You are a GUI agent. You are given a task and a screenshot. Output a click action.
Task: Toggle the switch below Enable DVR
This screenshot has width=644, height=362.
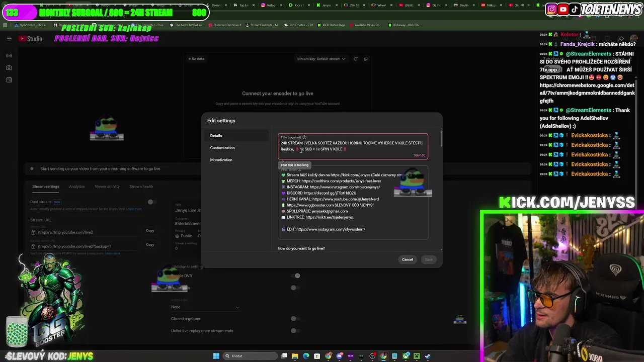point(295,288)
